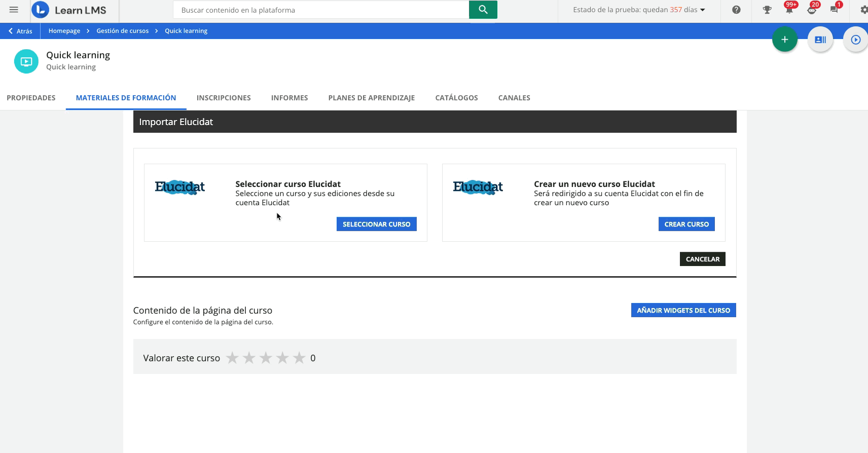Screen dimensions: 868x453
Task: Go back using Atrás
Action: click(20, 31)
